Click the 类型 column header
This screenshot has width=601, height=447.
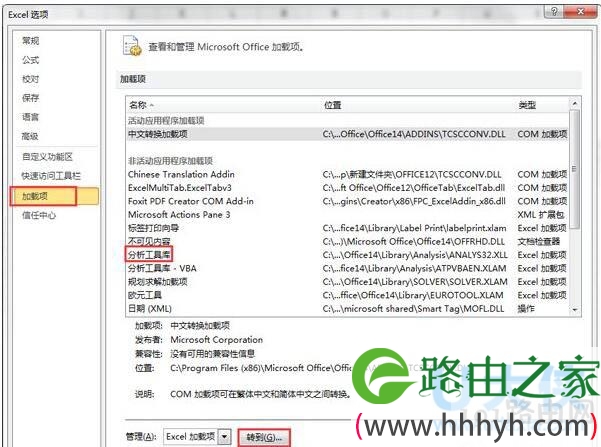527,105
